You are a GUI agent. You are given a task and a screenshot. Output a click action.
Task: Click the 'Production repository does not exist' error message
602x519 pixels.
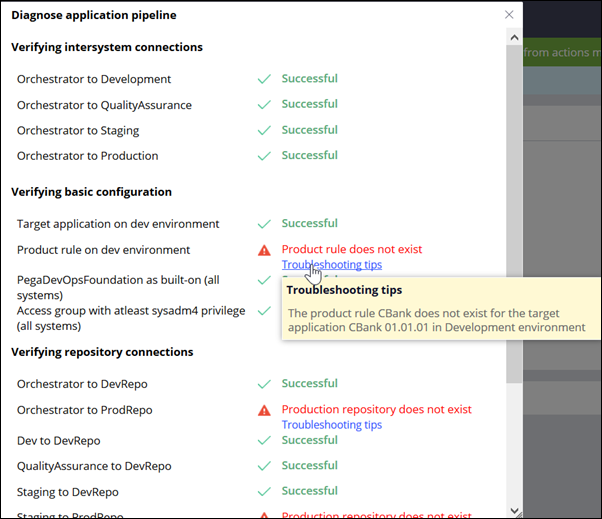coord(376,409)
